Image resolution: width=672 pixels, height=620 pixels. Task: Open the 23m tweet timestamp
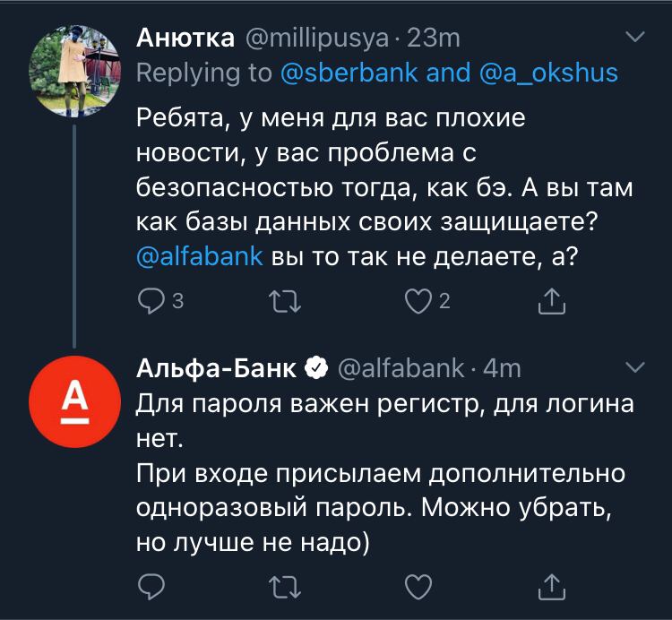tap(434, 39)
